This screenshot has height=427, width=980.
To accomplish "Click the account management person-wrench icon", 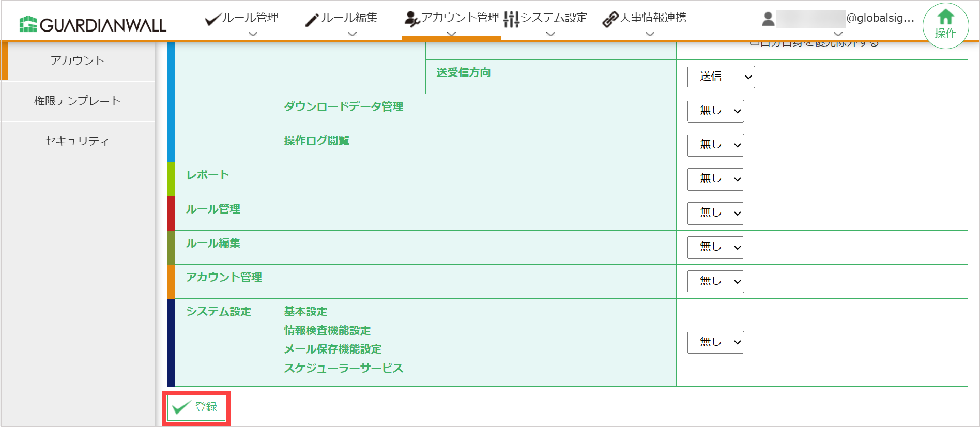I will tap(412, 19).
